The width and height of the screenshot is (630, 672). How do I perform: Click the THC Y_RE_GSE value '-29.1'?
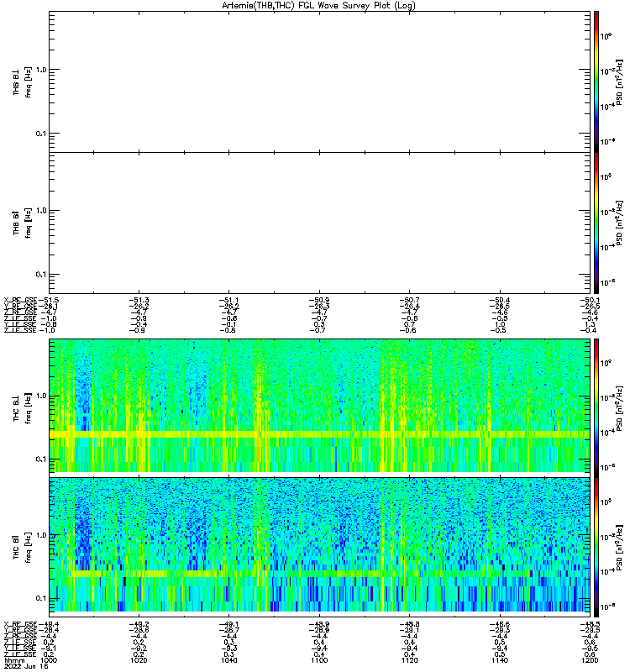point(410,630)
